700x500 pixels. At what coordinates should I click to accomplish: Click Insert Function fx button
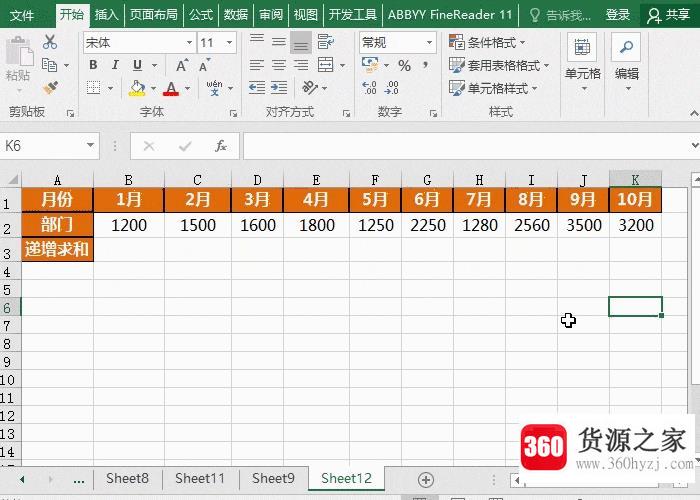(x=221, y=146)
